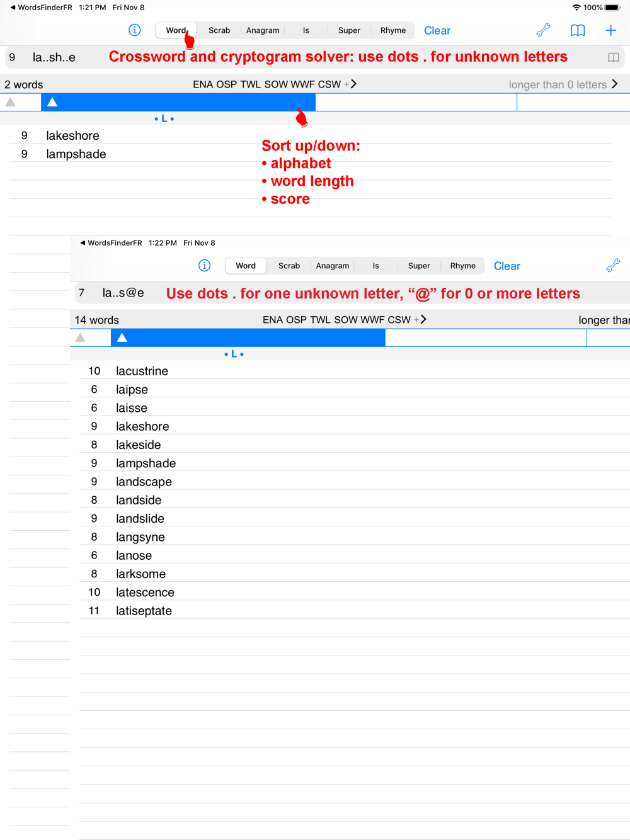The height and width of the screenshot is (840, 630).
Task: Tap the small book icon beside la..sh..e
Action: pyautogui.click(x=614, y=57)
